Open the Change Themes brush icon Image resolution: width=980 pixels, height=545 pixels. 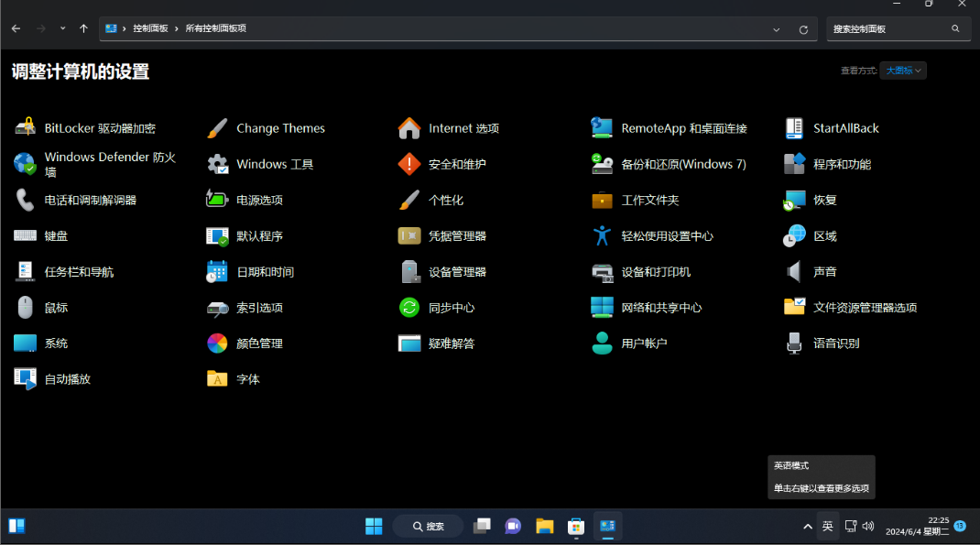coord(217,127)
